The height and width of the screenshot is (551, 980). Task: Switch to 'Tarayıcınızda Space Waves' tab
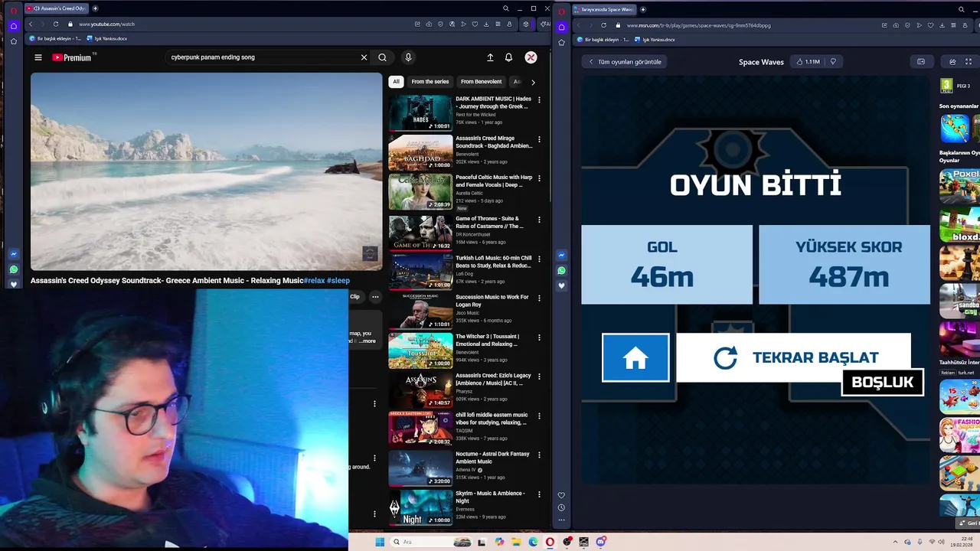pos(604,9)
